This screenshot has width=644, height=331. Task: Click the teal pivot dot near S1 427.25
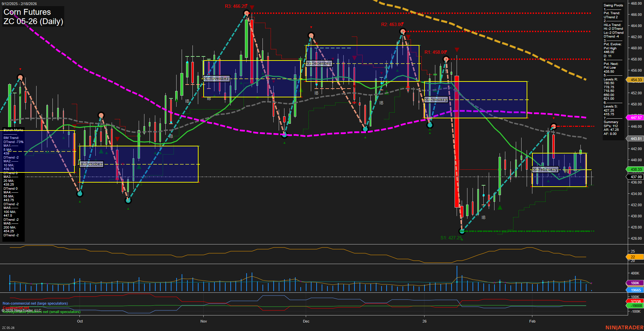tap(462, 231)
